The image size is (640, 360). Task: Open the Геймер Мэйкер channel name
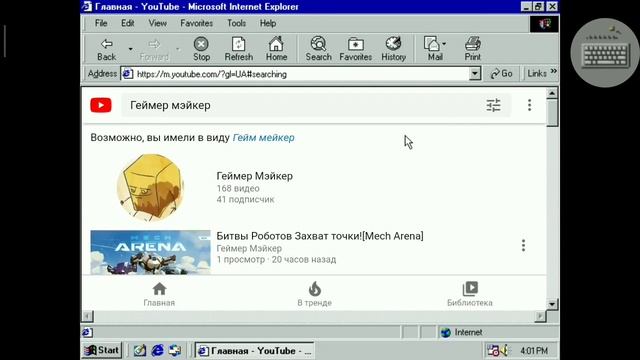click(254, 176)
